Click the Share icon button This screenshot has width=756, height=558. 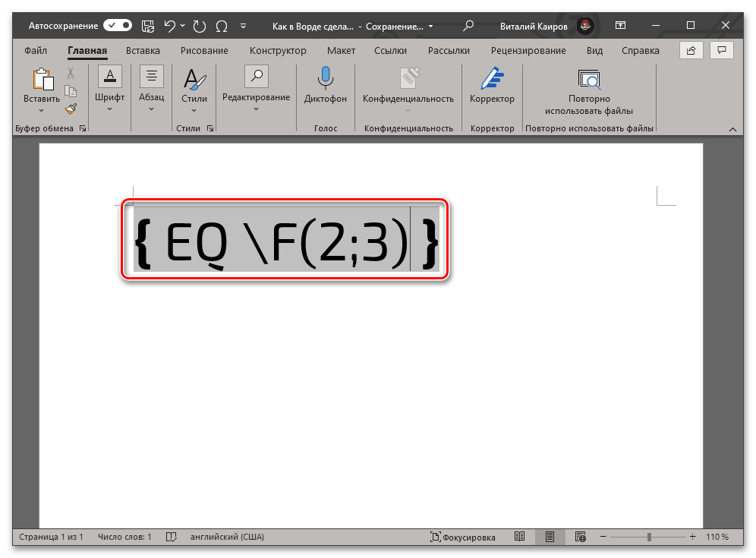(x=691, y=50)
